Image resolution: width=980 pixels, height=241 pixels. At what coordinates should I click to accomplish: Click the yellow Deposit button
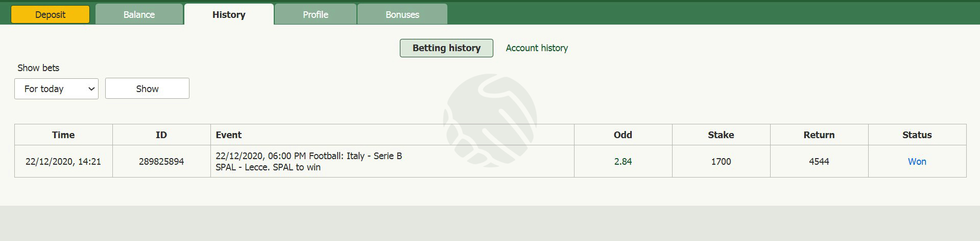click(50, 14)
